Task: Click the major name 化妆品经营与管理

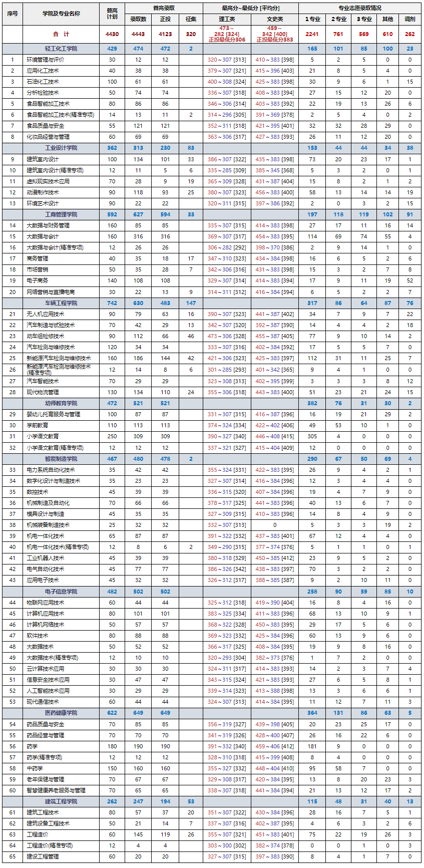Action: click(x=48, y=137)
